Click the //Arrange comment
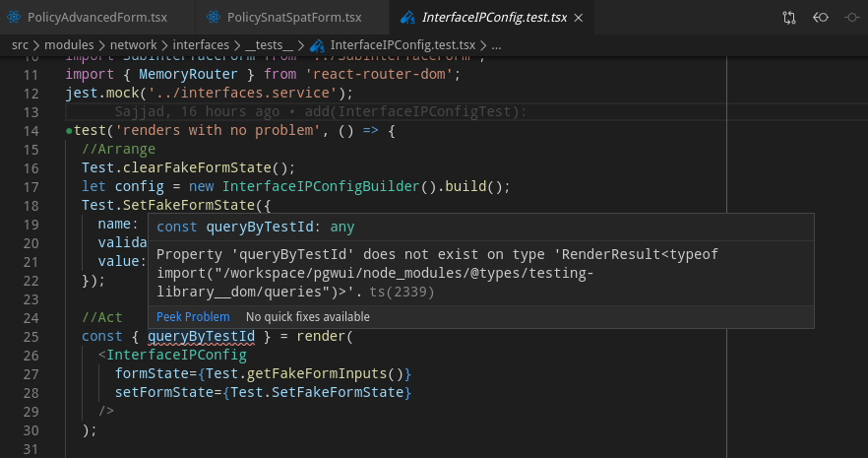Screen dimensions: 868x458 click(x=118, y=150)
